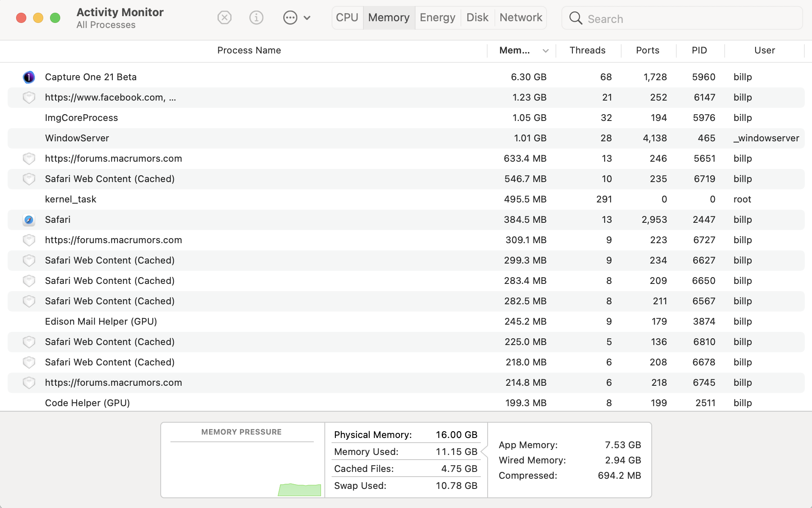The image size is (812, 508).
Task: Click the thread count 291
Action: tap(604, 199)
